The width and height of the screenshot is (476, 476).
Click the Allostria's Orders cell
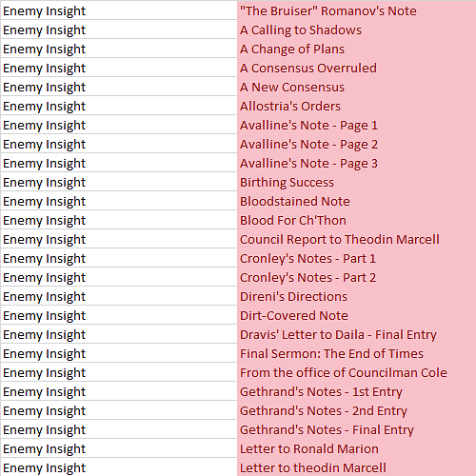coord(356,106)
